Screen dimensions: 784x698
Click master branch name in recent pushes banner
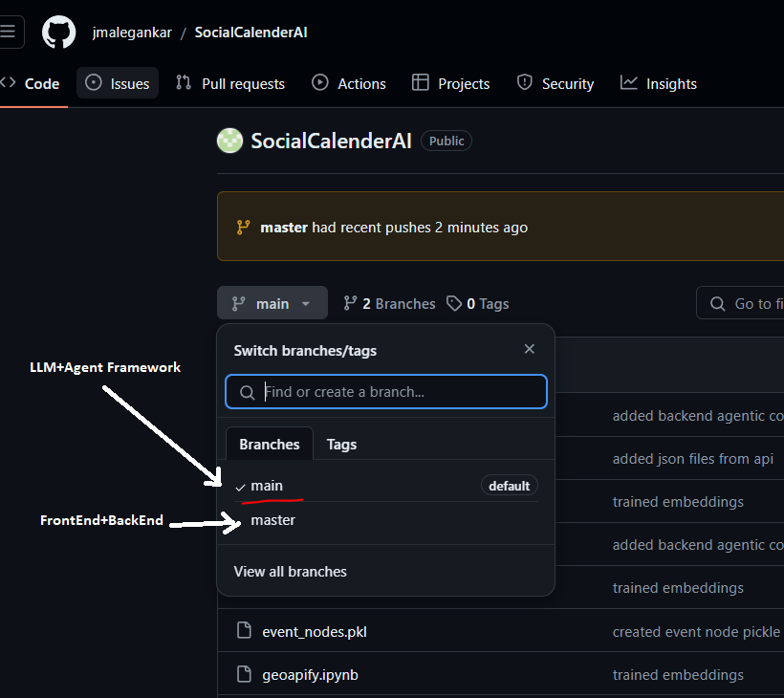(284, 228)
